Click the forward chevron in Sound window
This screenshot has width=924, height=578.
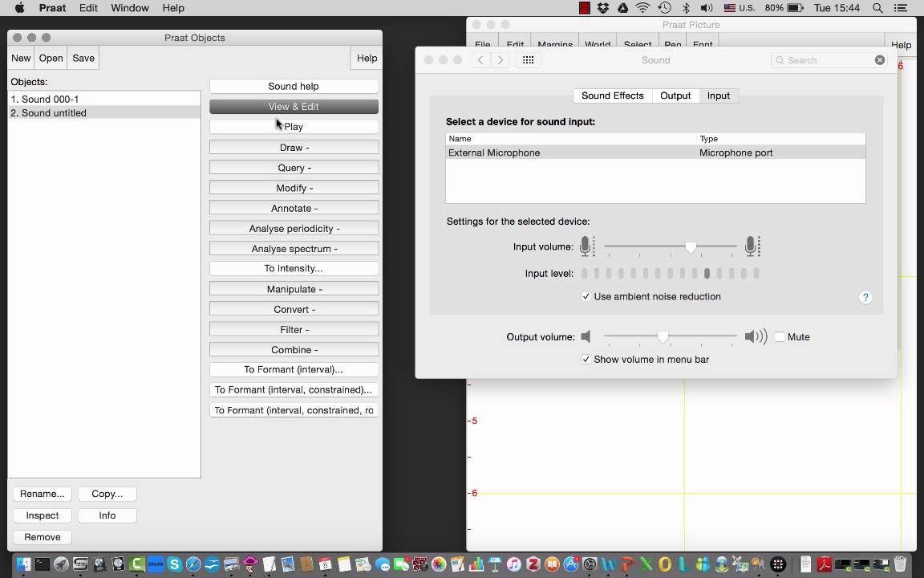(x=500, y=60)
